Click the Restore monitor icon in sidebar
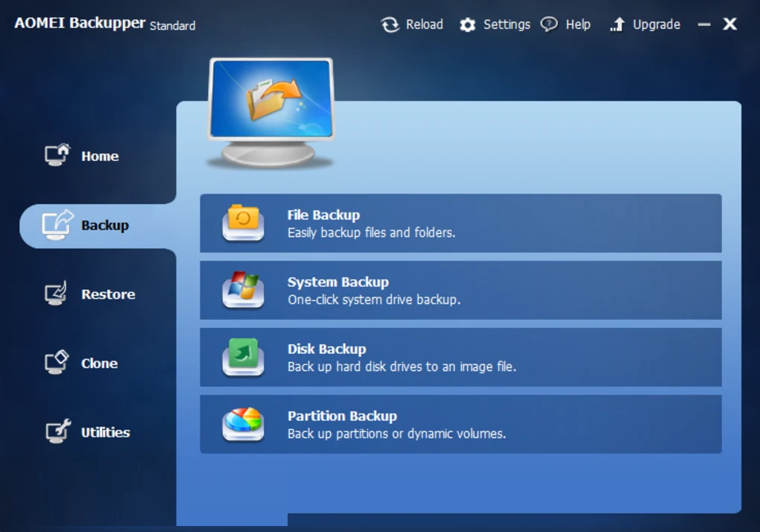The width and height of the screenshot is (760, 532). click(x=56, y=294)
